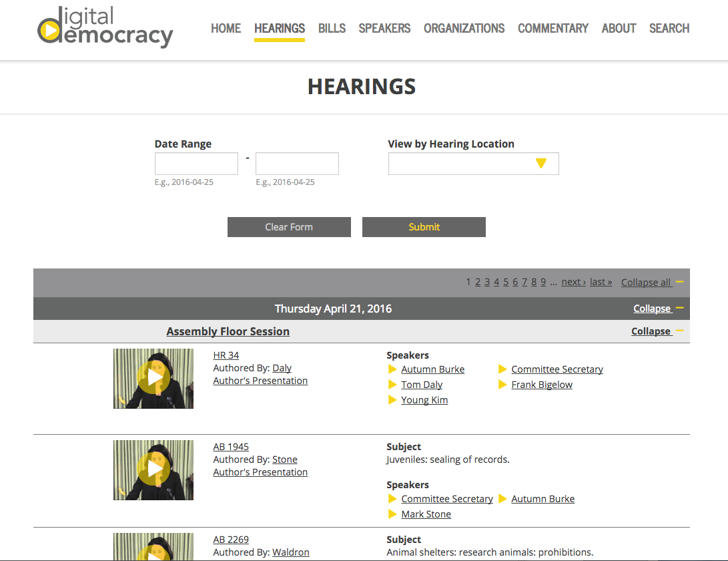Go to results page 8
Viewport: 728px width, 561px height.
click(534, 282)
